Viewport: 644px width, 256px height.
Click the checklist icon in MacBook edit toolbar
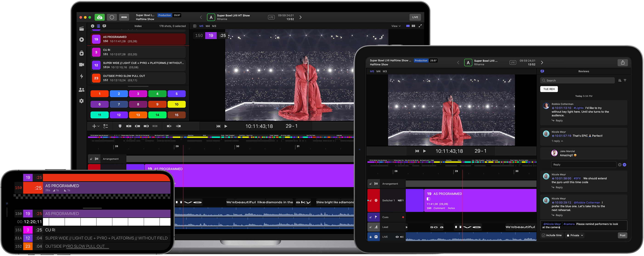[106, 126]
